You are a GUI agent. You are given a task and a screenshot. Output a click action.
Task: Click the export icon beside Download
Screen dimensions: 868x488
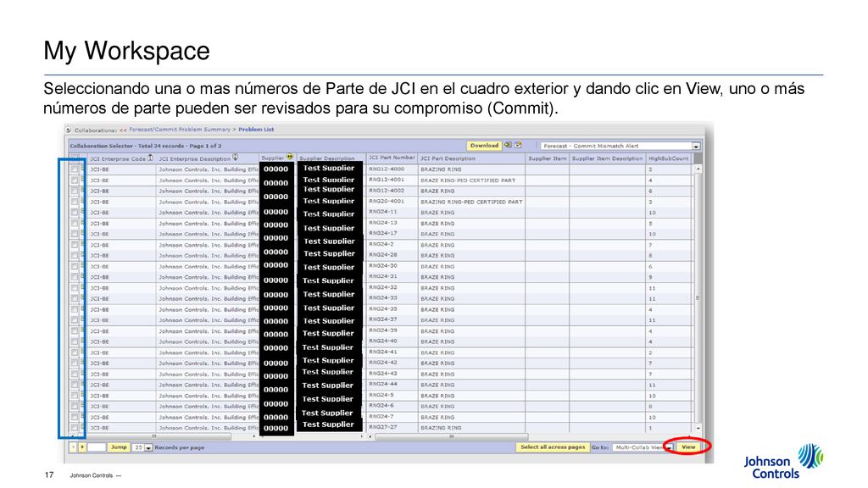pyautogui.click(x=508, y=146)
